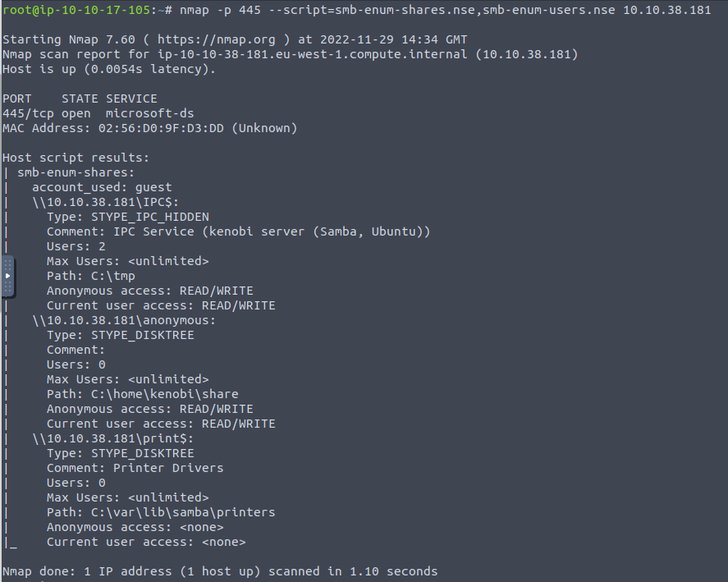The image size is (728, 582).
Task: Click the root@ip-10-10-17-105 prompt text
Action: click(x=76, y=10)
